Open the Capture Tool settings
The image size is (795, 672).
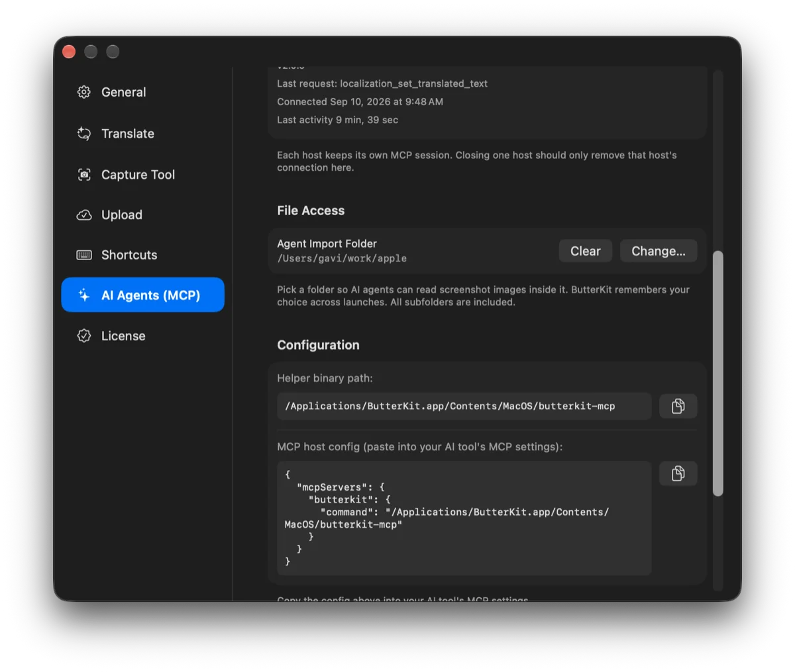point(142,175)
